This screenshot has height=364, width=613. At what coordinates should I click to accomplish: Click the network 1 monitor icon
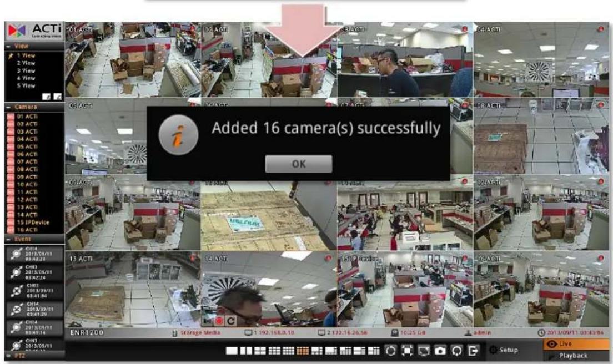point(248,333)
